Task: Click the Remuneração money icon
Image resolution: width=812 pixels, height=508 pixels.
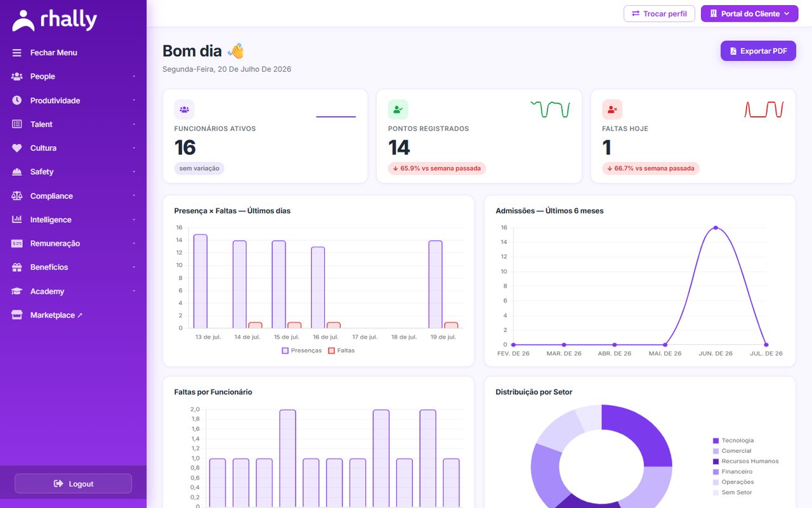Action: click(x=17, y=243)
